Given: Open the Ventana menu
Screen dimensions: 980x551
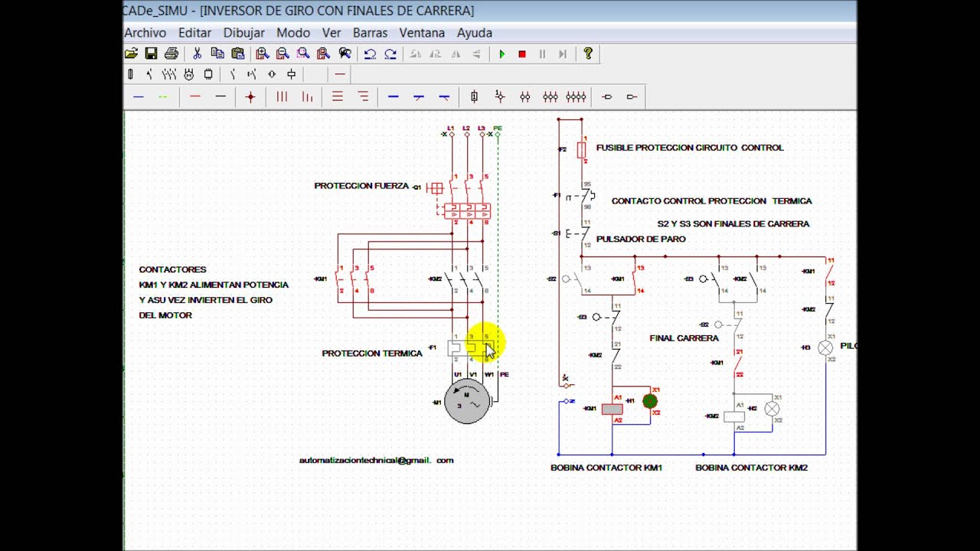Looking at the screenshot, I should pos(422,33).
